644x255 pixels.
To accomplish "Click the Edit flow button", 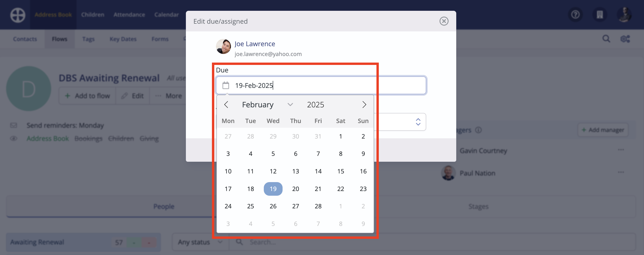I will (x=133, y=96).
